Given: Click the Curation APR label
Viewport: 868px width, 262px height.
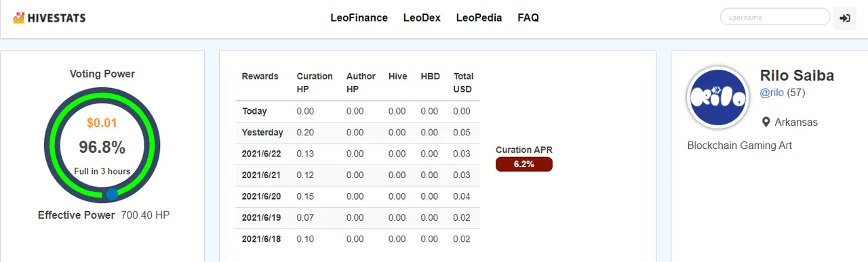Looking at the screenshot, I should click(x=524, y=150).
